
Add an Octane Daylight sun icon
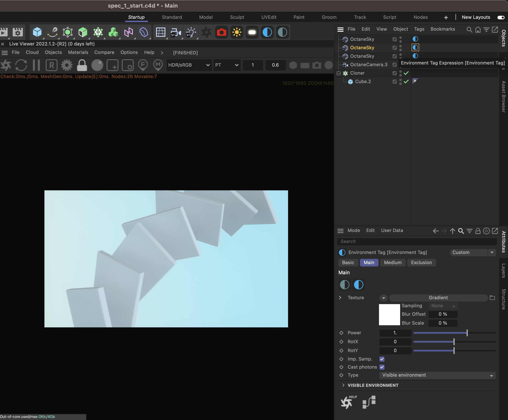pos(237,32)
